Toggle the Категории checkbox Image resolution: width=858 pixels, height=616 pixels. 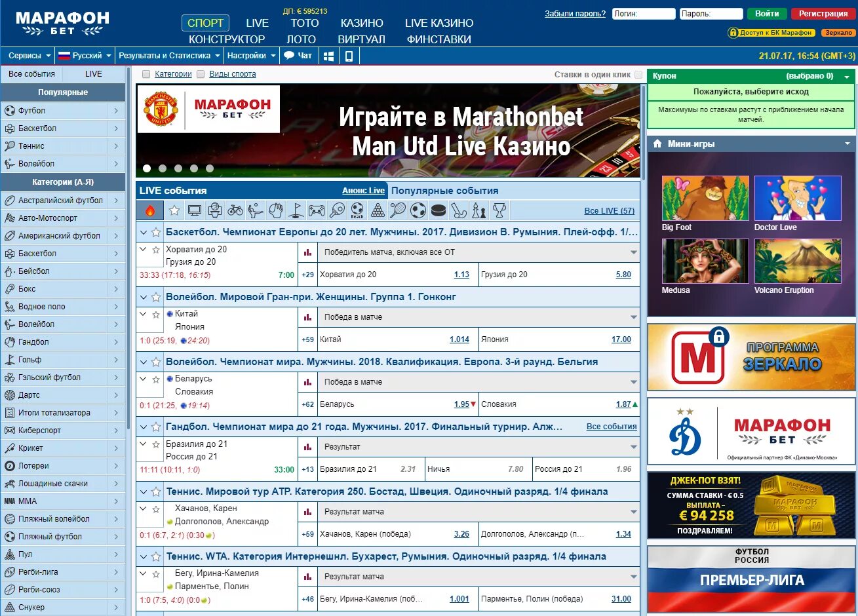pyautogui.click(x=146, y=74)
